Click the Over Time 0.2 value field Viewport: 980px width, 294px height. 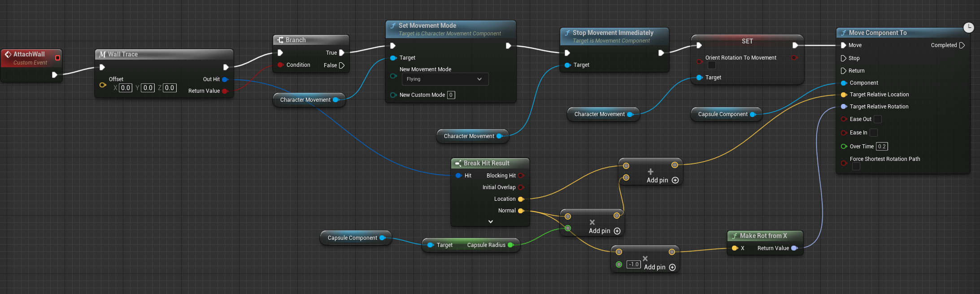tap(882, 147)
